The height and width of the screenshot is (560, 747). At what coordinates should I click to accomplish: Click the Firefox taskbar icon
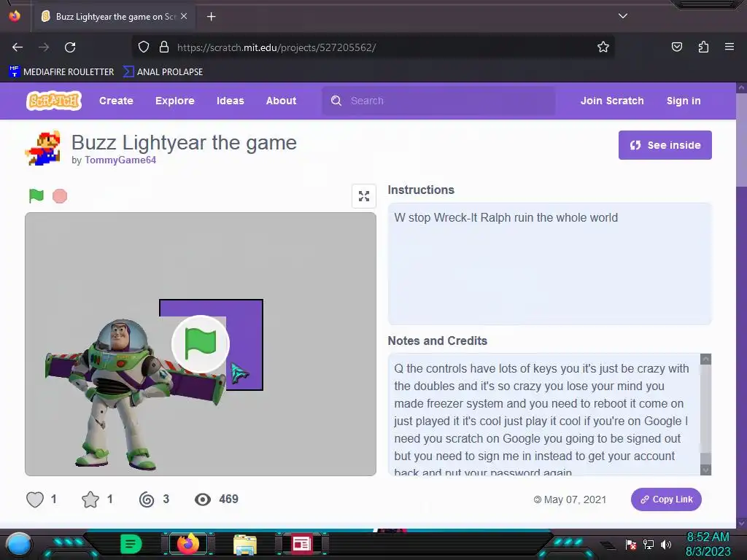pyautogui.click(x=187, y=544)
